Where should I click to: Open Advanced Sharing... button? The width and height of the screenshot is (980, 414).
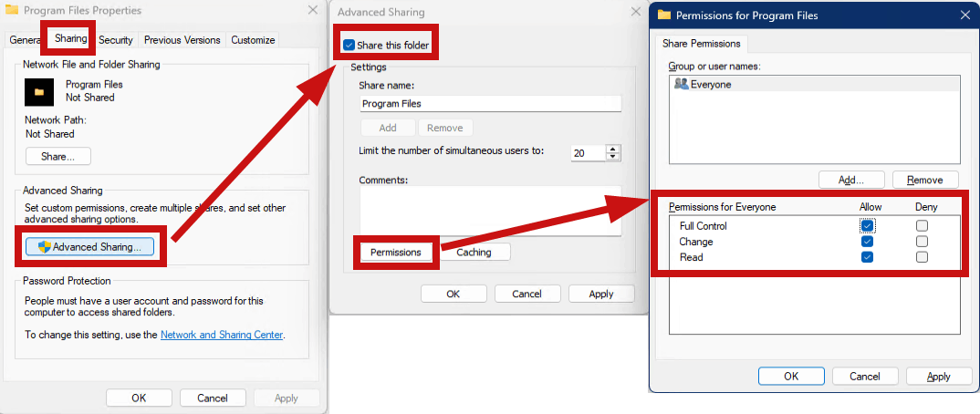[89, 246]
